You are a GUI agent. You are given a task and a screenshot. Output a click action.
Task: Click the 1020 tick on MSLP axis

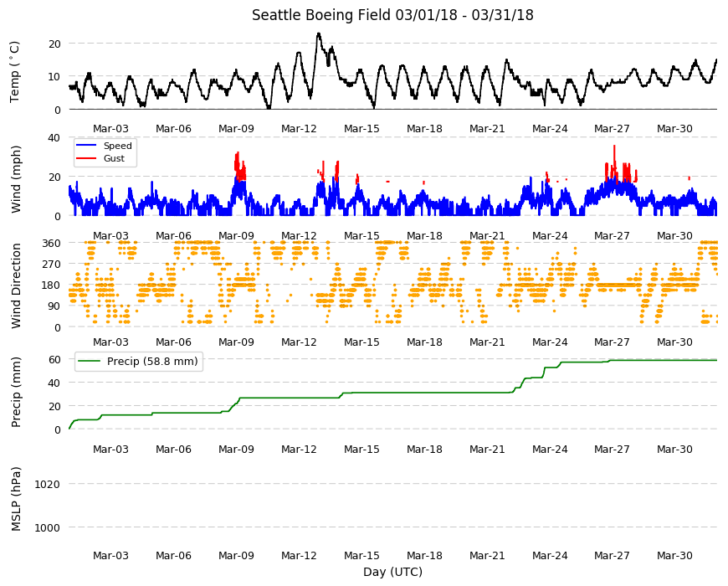click(x=48, y=485)
